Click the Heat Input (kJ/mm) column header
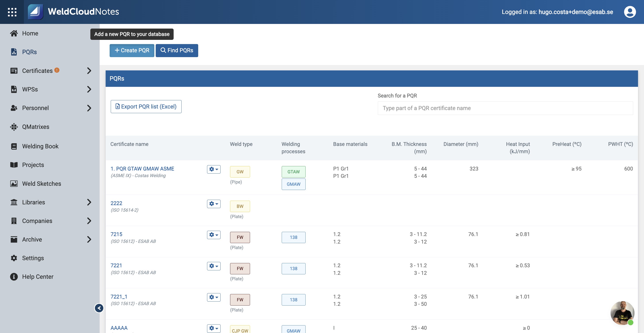The width and height of the screenshot is (644, 333). [518, 148]
